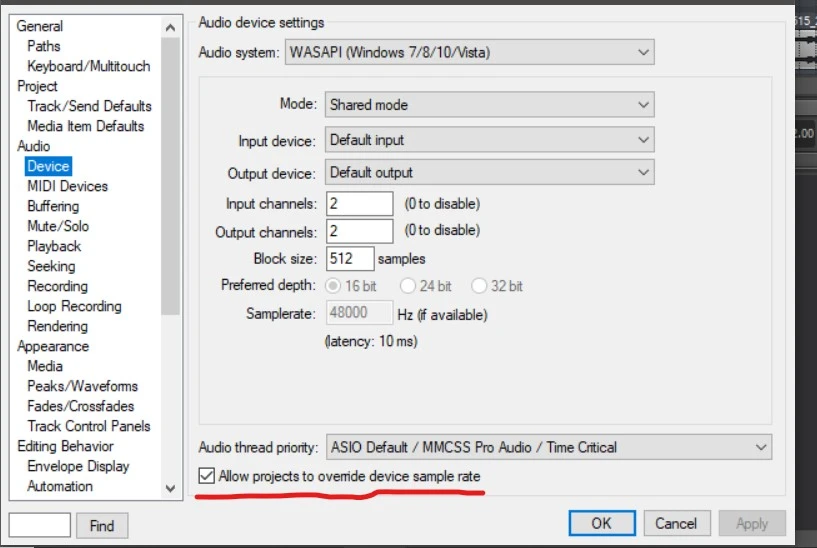Open Buffering settings page
Screen dimensions: 817x548
point(53,206)
